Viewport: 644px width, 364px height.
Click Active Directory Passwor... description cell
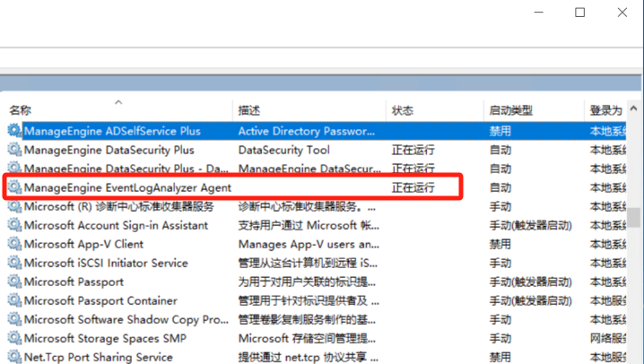[307, 131]
